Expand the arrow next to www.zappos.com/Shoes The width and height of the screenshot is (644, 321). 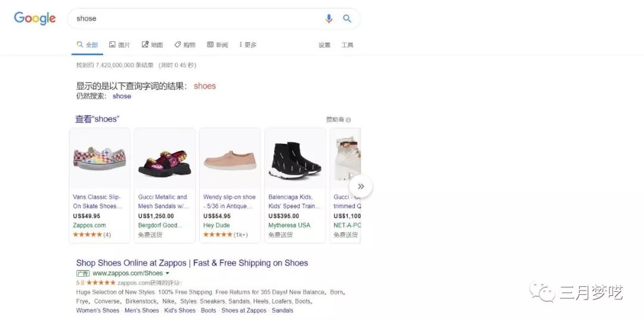[168, 273]
